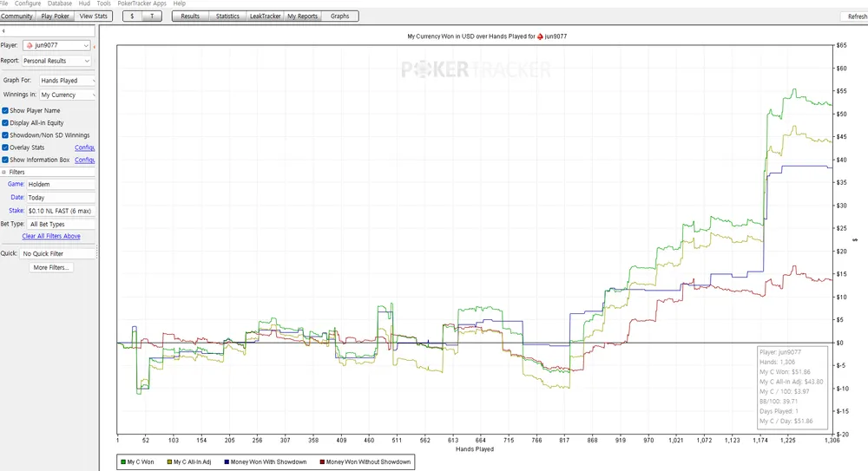Click the red Money Won Without Showdown swatch
The height and width of the screenshot is (471, 868).
[x=322, y=462]
